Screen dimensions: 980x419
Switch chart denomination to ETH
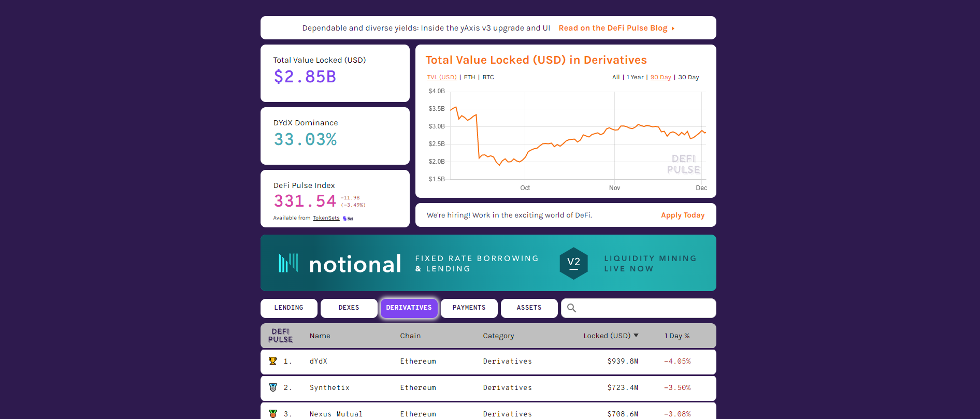(x=469, y=77)
